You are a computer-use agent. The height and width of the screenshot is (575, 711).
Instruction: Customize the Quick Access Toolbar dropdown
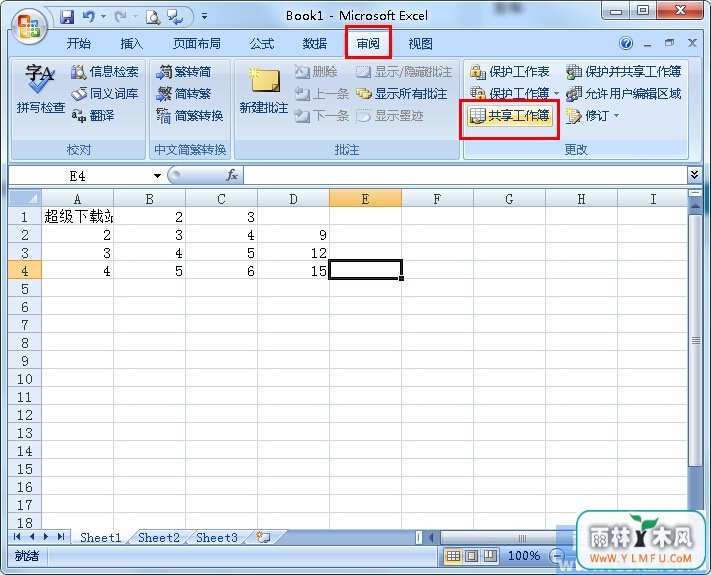pyautogui.click(x=205, y=16)
